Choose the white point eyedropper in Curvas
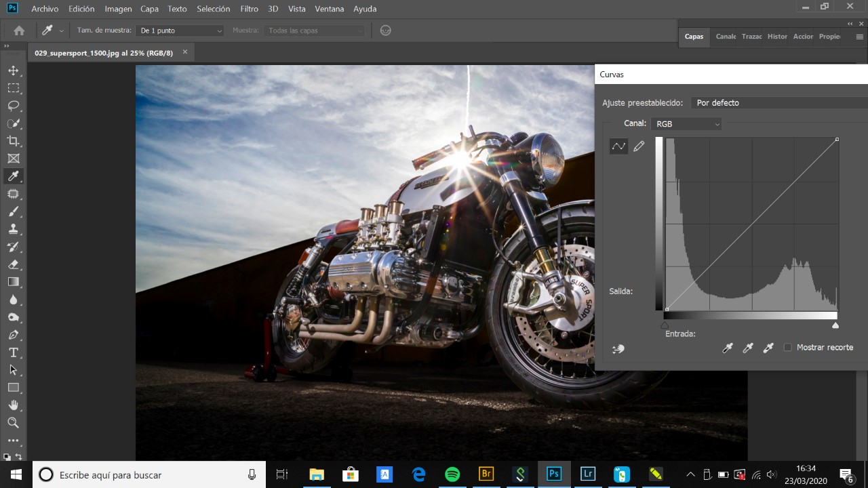This screenshot has width=868, height=488. (768, 348)
